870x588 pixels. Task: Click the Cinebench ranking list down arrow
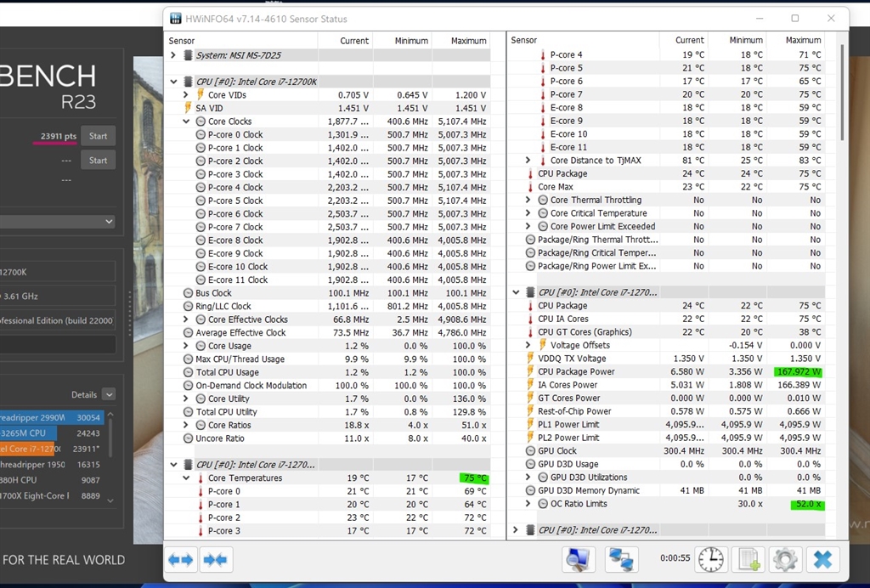pyautogui.click(x=110, y=500)
